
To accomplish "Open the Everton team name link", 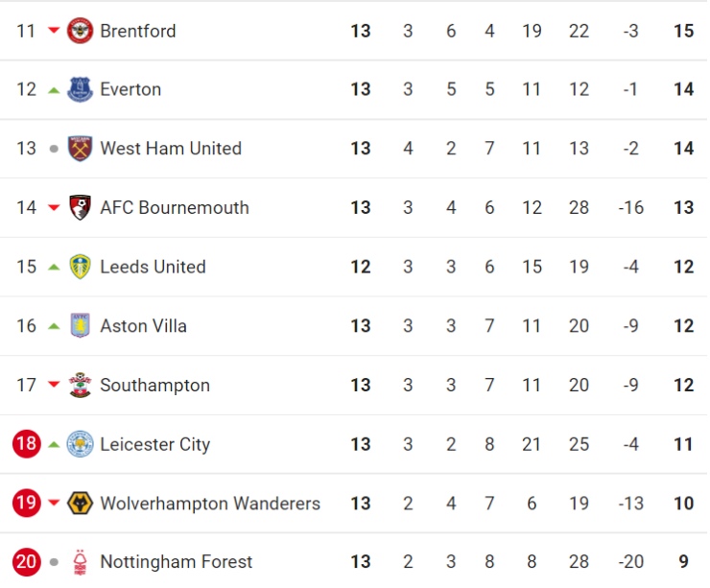I will pos(130,89).
